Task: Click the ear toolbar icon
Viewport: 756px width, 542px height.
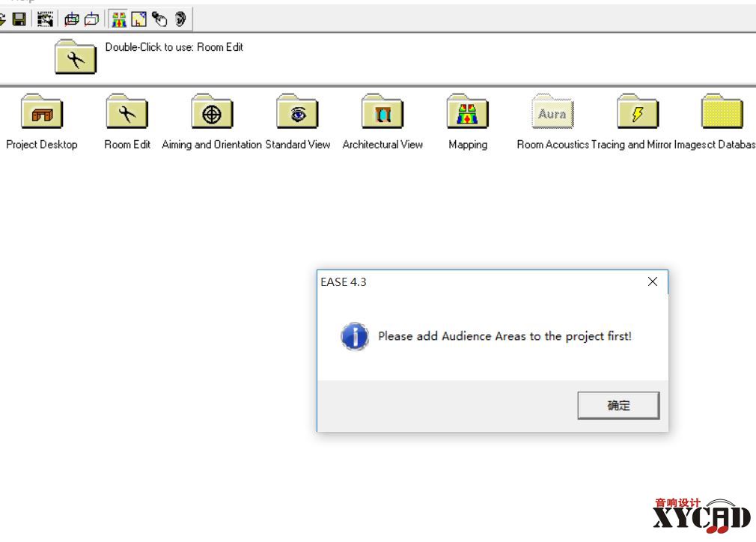Action: tap(180, 19)
